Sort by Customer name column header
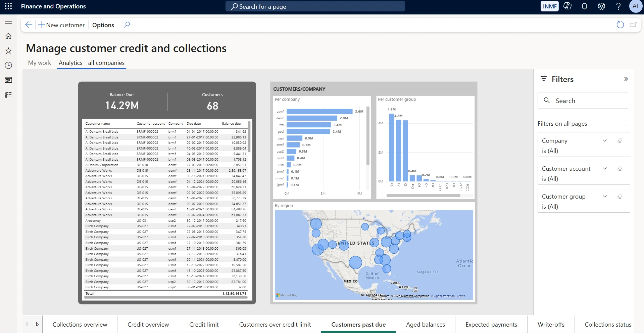 coord(98,124)
